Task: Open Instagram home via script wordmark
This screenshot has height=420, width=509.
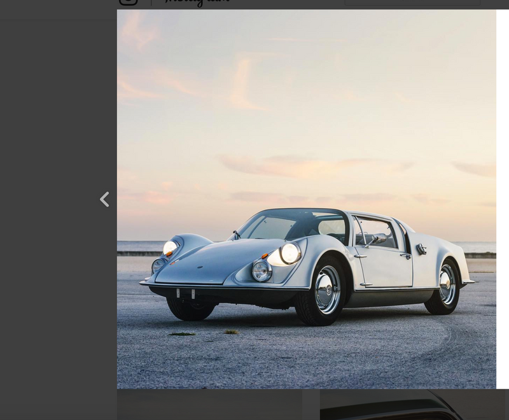Action: (197, 3)
